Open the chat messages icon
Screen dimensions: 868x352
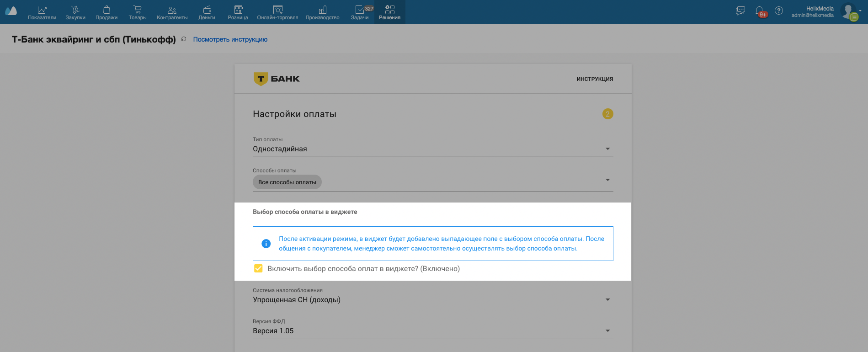tap(740, 11)
